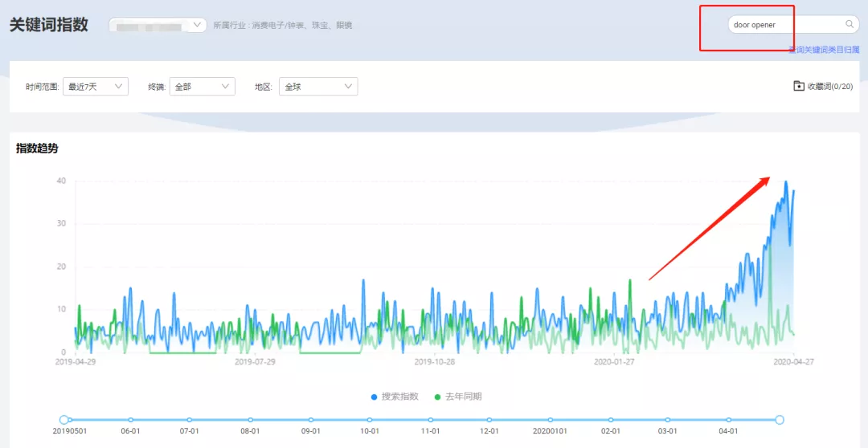Click the 40 y-axis value

point(61,181)
